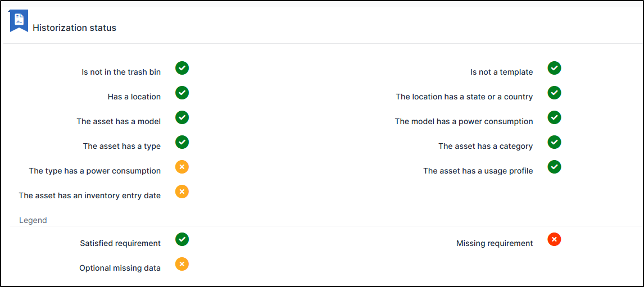Click 'The asset has an inventory entry date' text
644x287 pixels.
[89, 195]
